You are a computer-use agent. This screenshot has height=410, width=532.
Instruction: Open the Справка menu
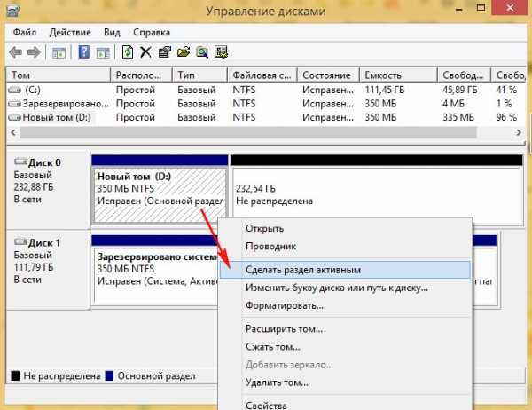(x=152, y=32)
